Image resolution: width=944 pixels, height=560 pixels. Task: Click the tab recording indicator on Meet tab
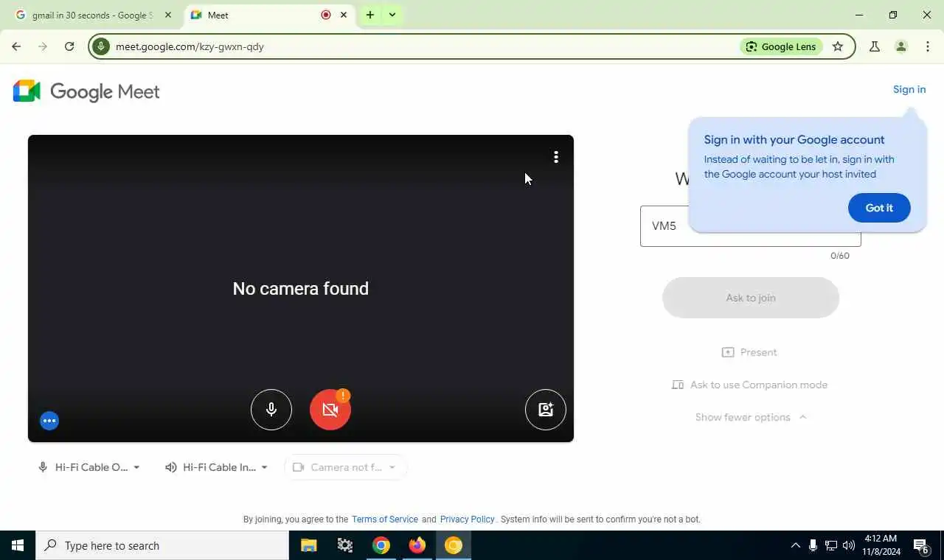click(x=326, y=15)
